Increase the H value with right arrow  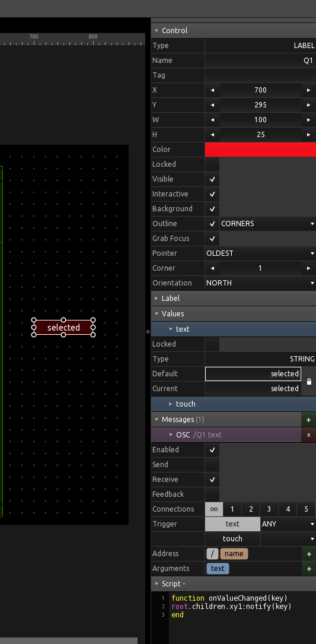(x=309, y=134)
